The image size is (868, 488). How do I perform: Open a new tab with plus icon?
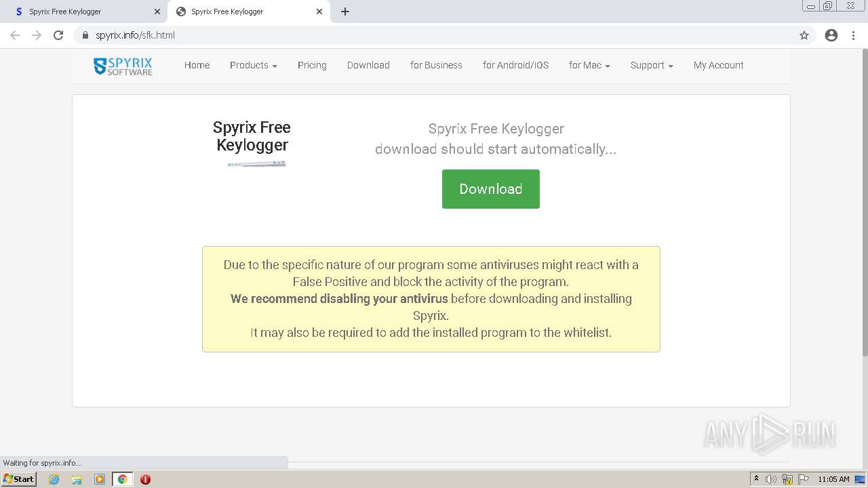coord(345,12)
